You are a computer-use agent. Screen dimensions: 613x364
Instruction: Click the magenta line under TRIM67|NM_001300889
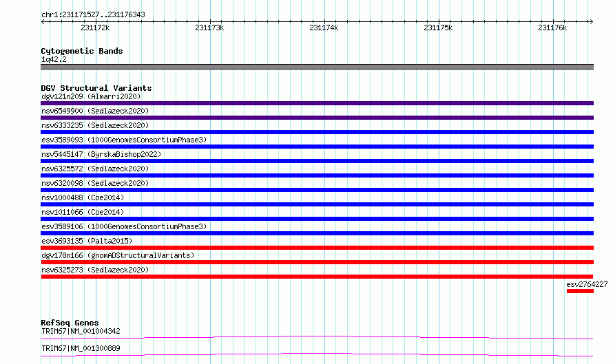tap(317, 354)
